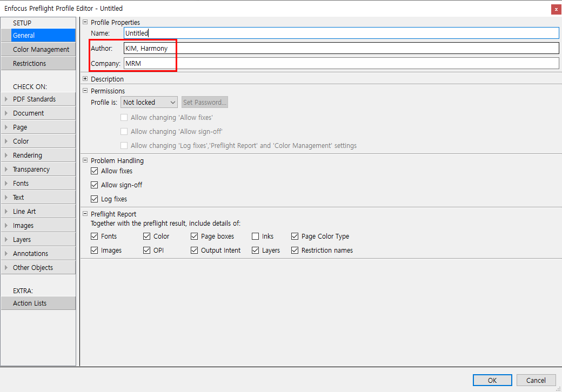562x392 pixels.
Task: Expand the Description section
Action: pos(85,79)
